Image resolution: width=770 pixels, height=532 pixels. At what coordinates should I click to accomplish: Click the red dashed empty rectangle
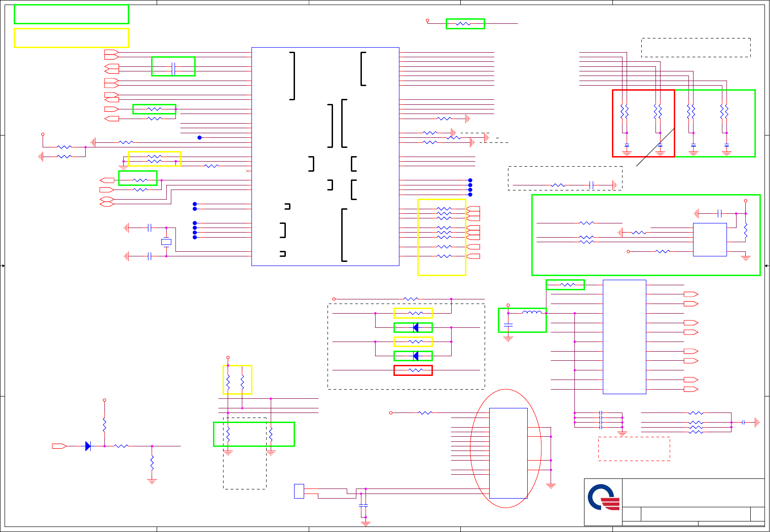634,449
